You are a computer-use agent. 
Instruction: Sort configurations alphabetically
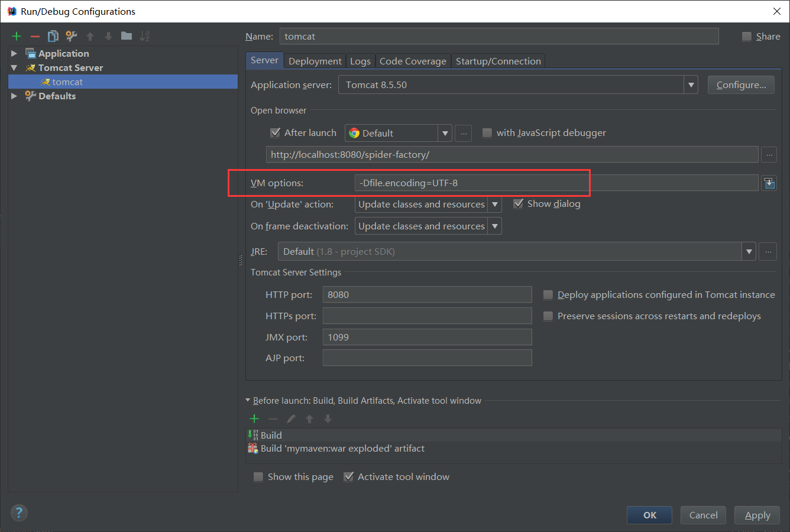click(x=145, y=36)
